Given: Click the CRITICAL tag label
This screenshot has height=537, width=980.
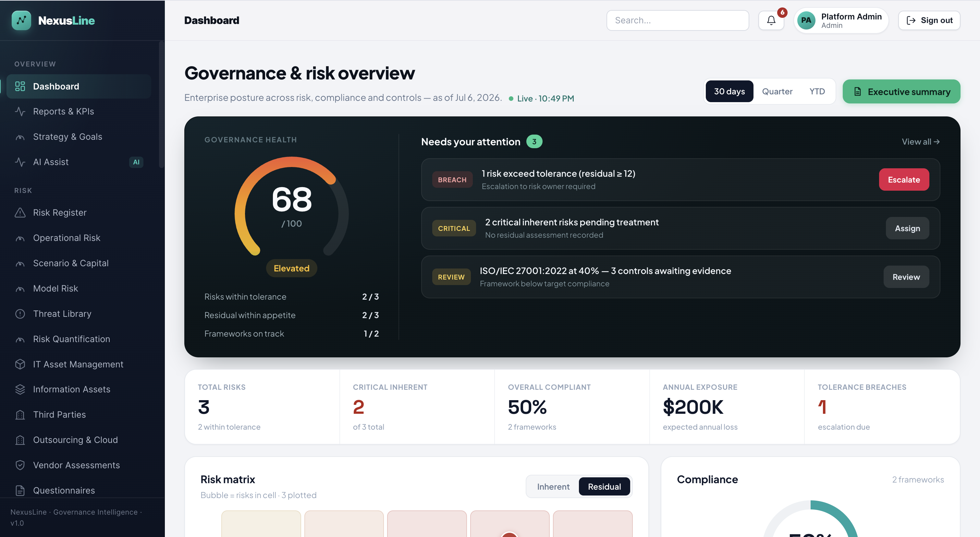Looking at the screenshot, I should click(454, 228).
